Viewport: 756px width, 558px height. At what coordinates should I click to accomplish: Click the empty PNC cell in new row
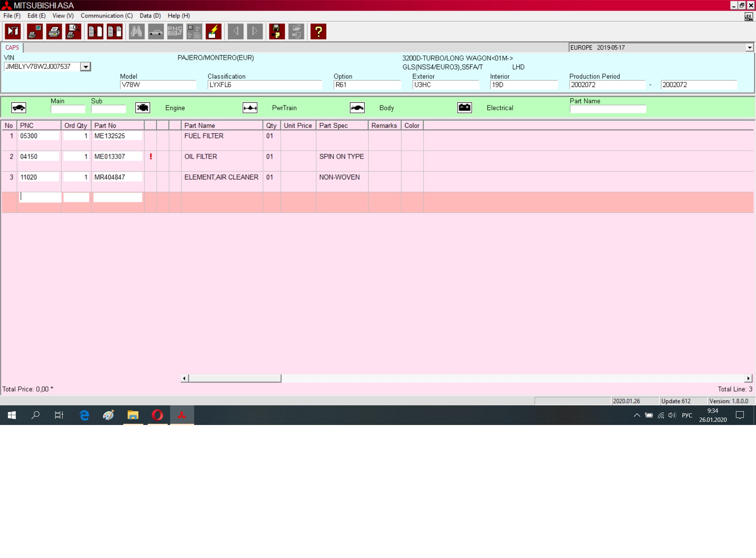point(39,197)
